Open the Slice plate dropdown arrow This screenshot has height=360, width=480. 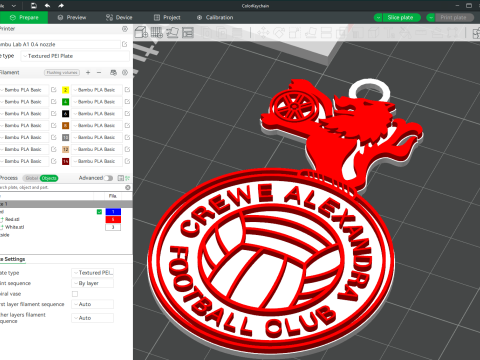point(378,17)
